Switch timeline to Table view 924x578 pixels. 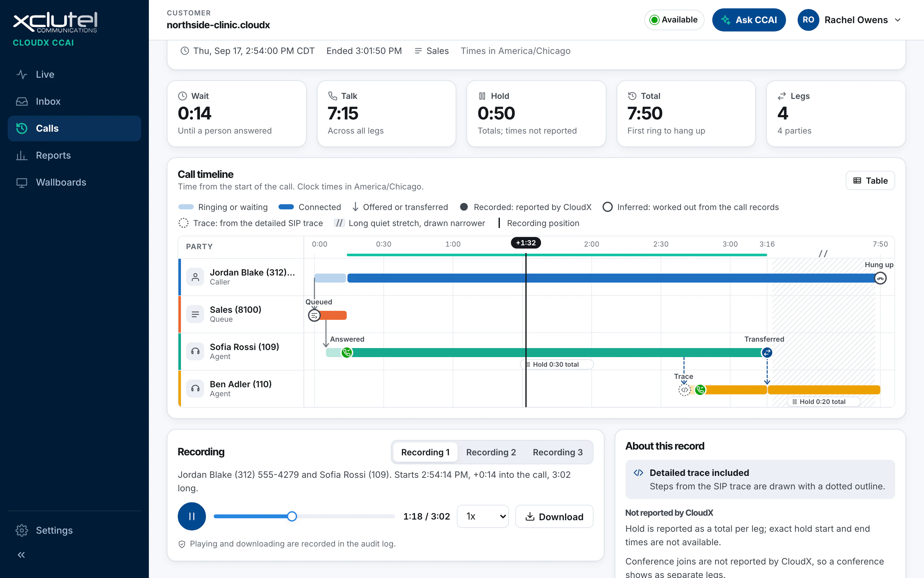pos(870,180)
